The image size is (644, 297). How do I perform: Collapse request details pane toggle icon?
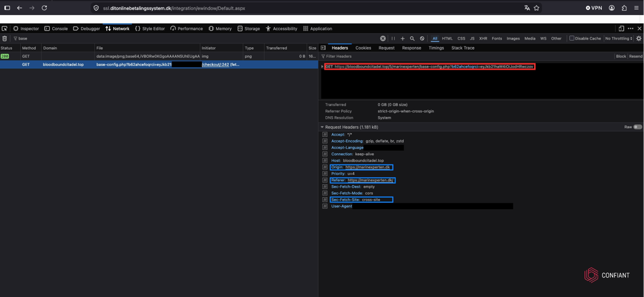click(323, 48)
